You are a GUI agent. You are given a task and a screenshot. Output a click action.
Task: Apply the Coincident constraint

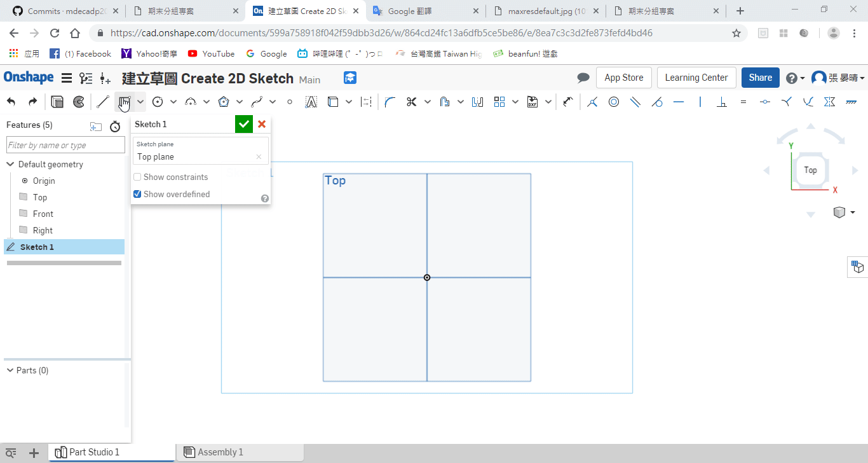592,102
